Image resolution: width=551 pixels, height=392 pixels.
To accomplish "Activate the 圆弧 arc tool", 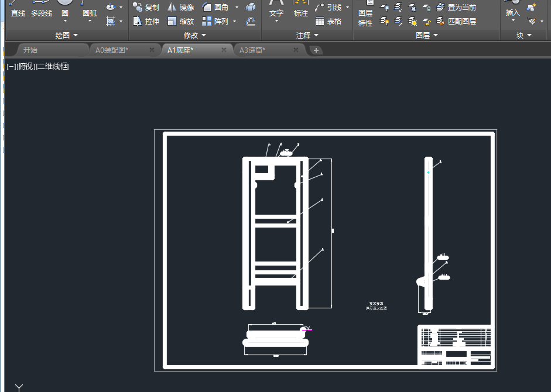I will tap(89, 9).
